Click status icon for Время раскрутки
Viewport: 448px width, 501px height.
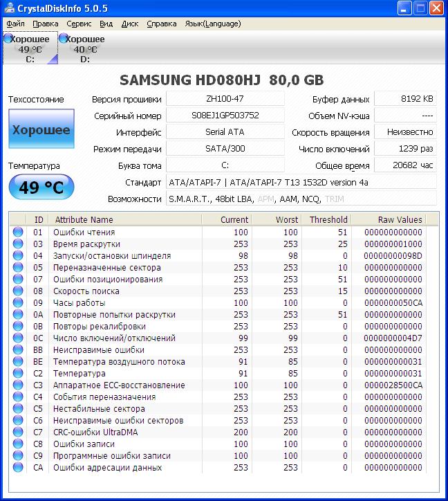coord(18,244)
